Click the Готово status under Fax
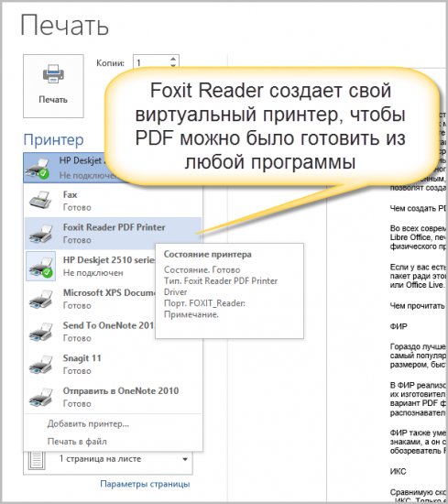 tap(77, 208)
